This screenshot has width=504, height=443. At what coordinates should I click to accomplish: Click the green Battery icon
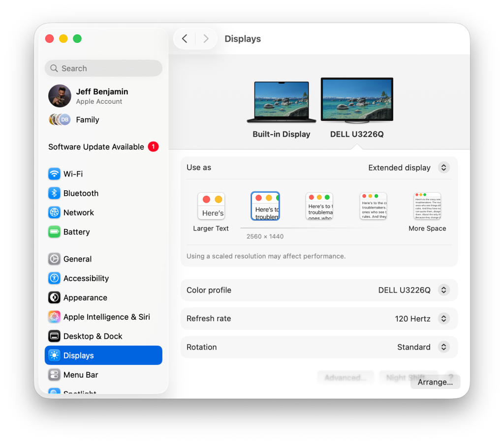[x=54, y=232]
